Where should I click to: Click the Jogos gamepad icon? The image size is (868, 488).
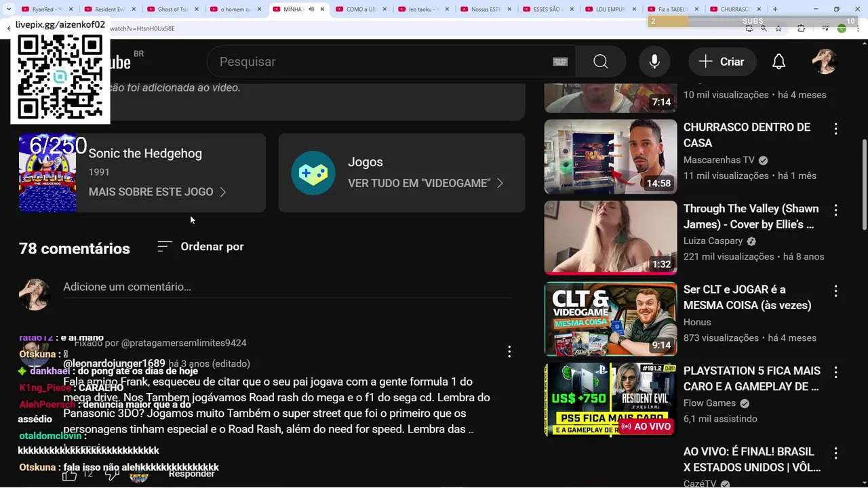coord(313,173)
